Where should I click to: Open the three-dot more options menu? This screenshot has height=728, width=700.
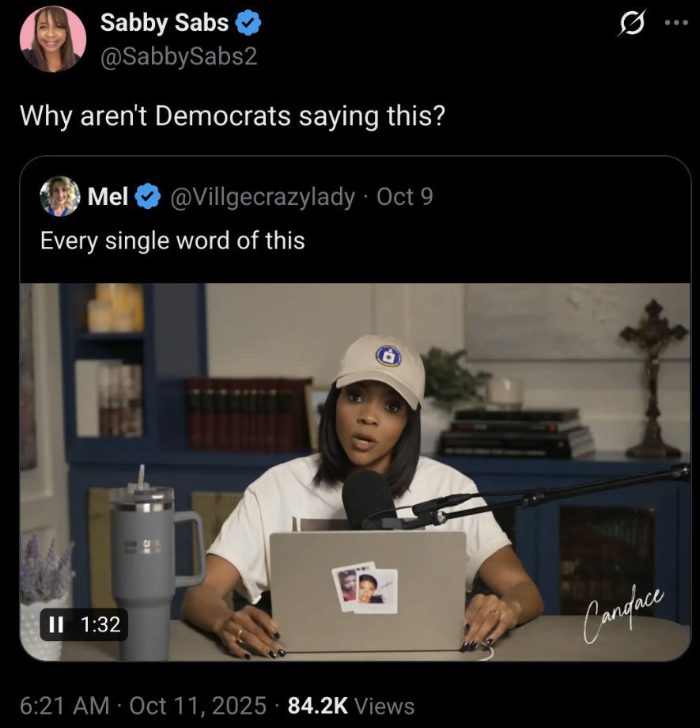coord(676,23)
